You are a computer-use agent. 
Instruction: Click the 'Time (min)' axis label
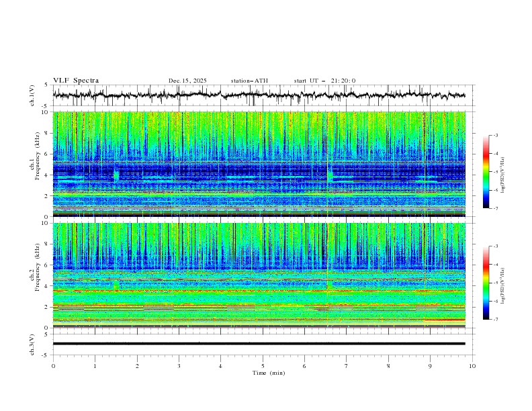269,373
